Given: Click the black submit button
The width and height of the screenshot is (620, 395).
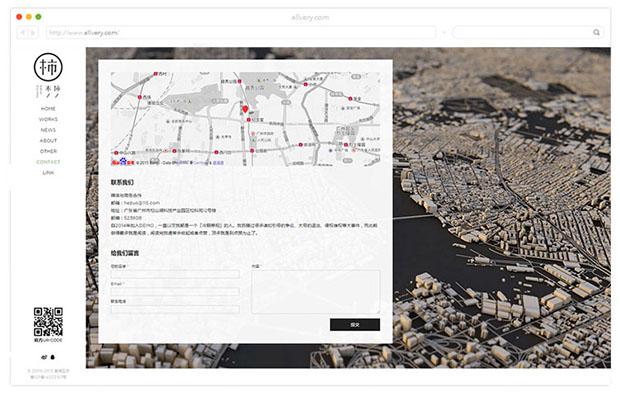Looking at the screenshot, I should [355, 325].
